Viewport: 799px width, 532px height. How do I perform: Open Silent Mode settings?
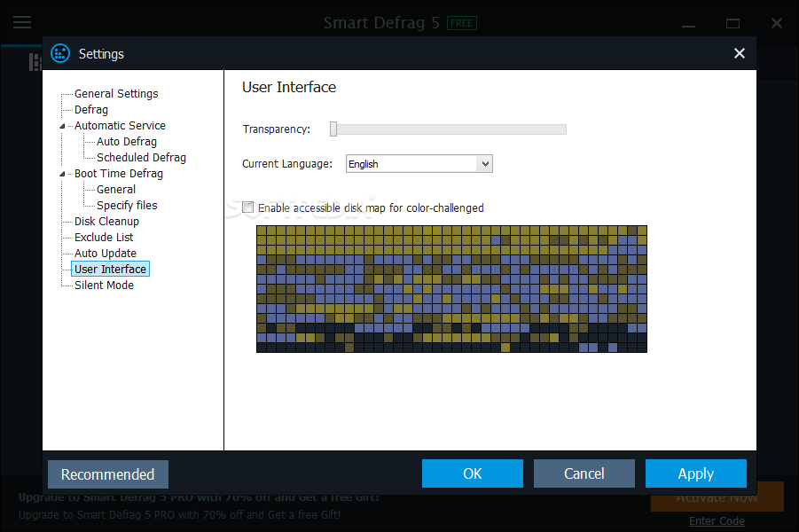pos(104,285)
